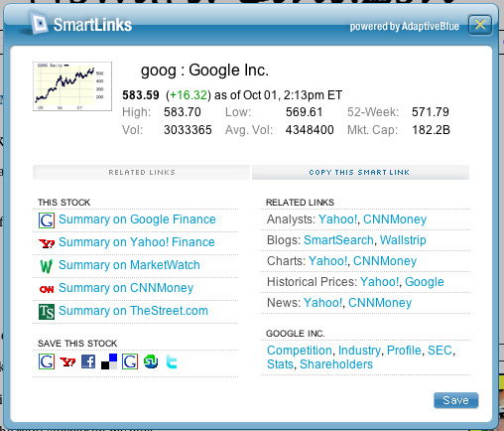
Task: Save stock using the Yahoo! icon
Action: coord(67,361)
